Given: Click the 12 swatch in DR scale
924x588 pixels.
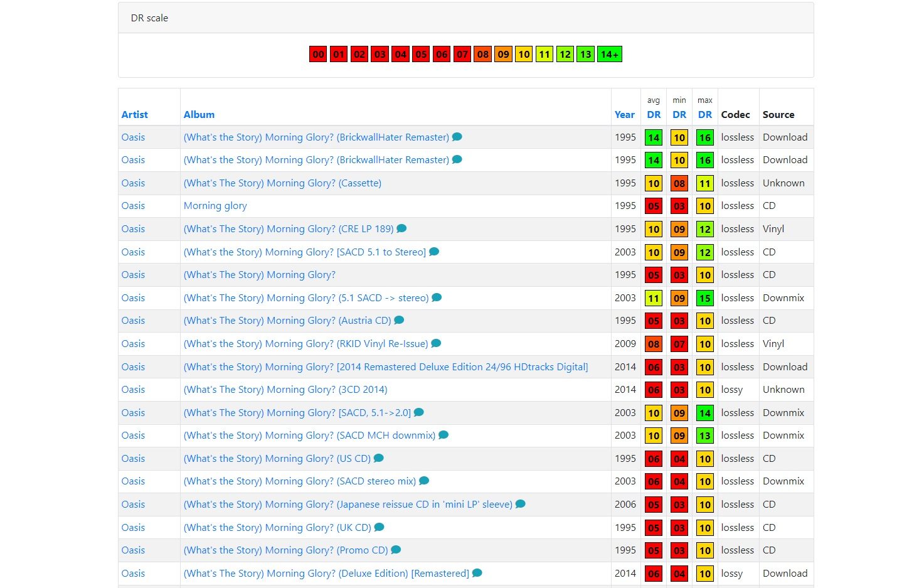Looking at the screenshot, I should 565,54.
